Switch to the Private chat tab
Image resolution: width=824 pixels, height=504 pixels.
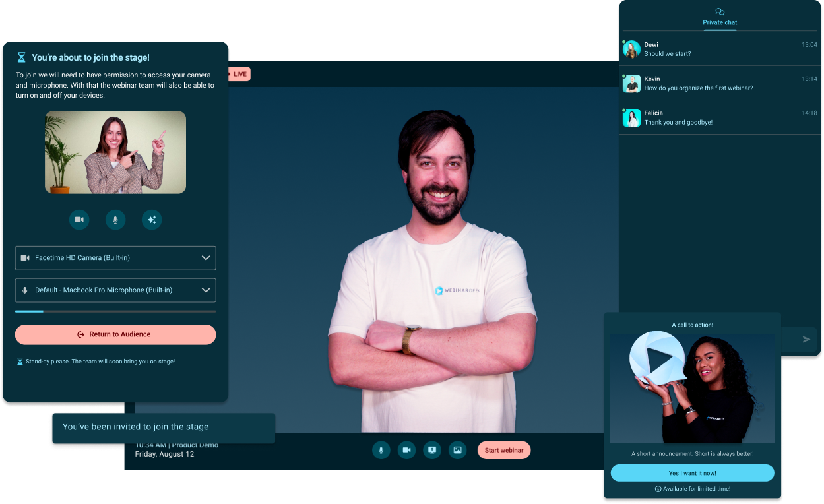coord(720,22)
